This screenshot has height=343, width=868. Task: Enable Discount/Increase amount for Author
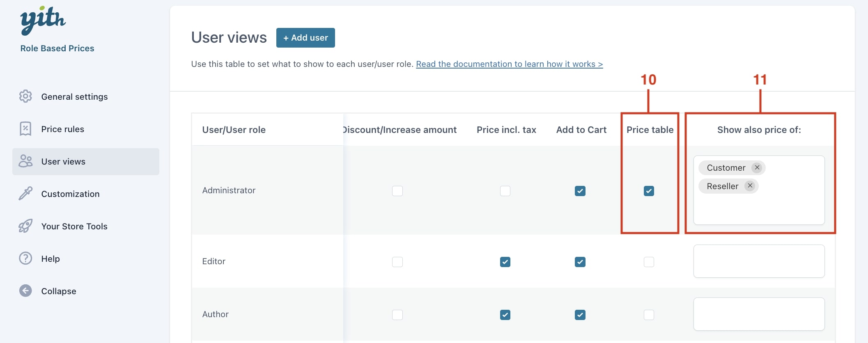click(397, 315)
